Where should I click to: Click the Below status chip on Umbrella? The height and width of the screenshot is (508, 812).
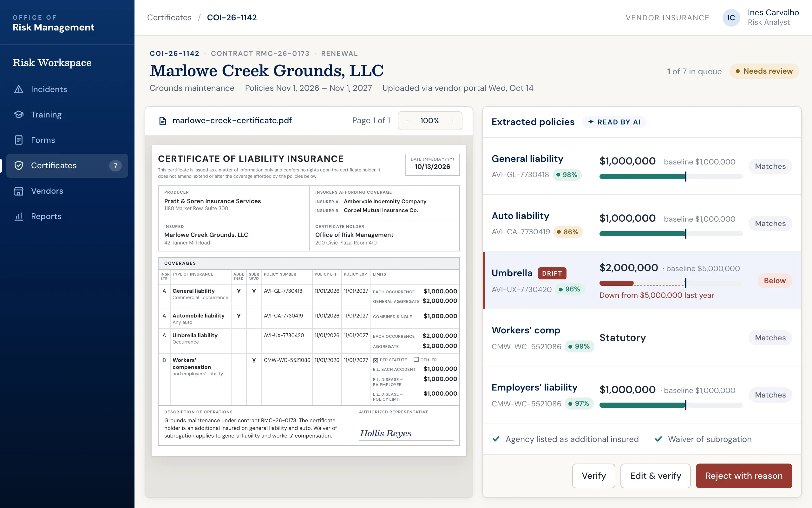pos(775,281)
